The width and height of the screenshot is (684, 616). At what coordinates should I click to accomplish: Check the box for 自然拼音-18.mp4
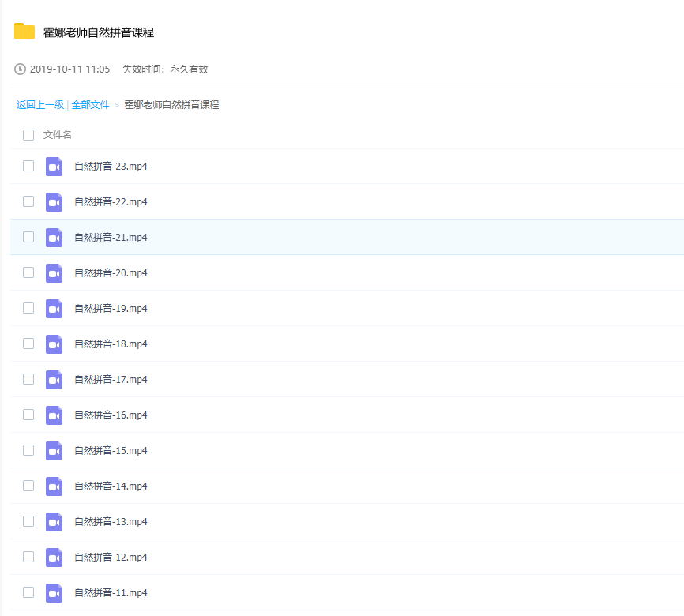[28, 344]
